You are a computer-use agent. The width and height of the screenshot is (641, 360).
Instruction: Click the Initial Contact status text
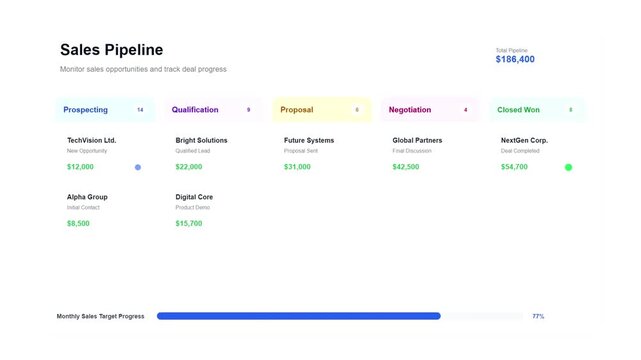pos(83,208)
